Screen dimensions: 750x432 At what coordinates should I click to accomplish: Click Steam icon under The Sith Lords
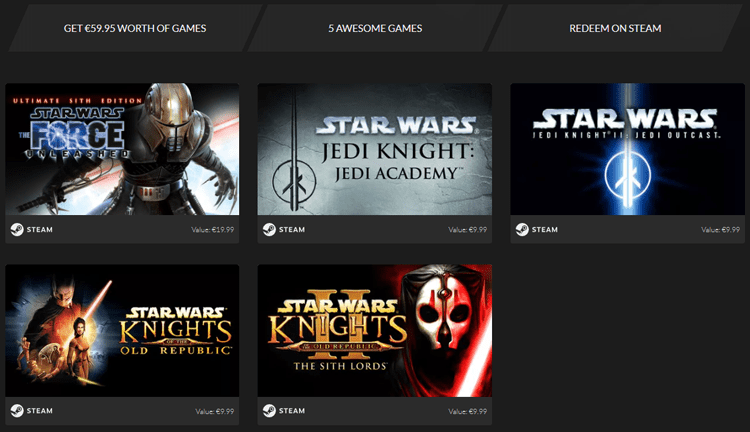pos(269,411)
